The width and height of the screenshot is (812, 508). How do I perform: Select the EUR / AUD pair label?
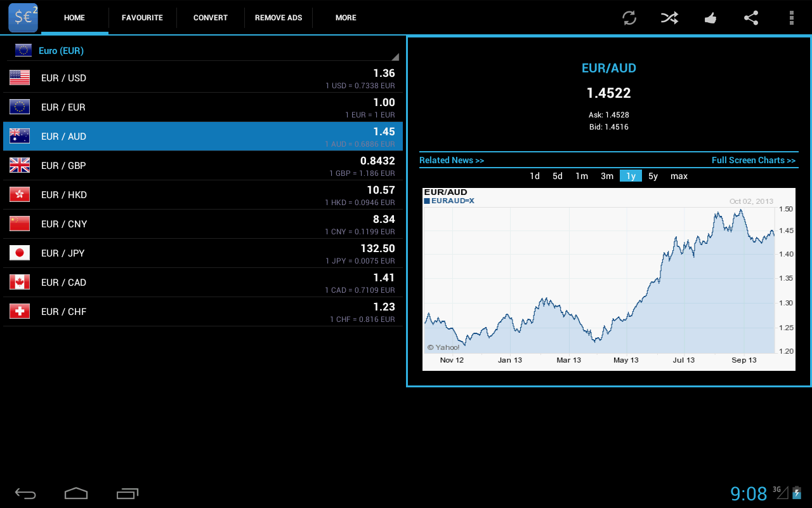63,137
